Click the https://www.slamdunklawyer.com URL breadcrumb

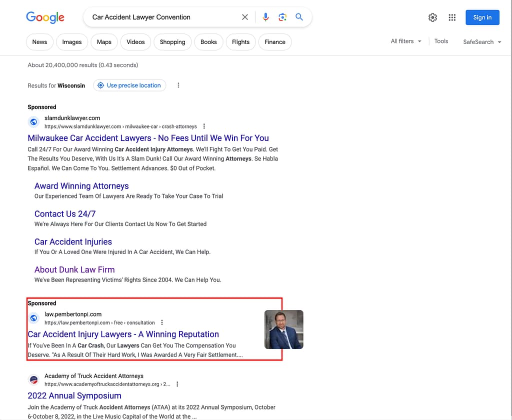click(x=121, y=126)
